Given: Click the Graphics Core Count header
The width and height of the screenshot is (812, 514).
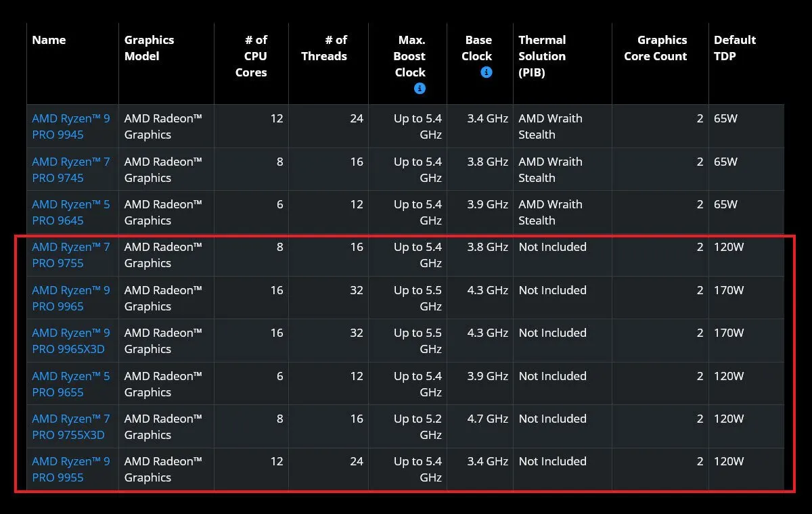Looking at the screenshot, I should pyautogui.click(x=655, y=48).
